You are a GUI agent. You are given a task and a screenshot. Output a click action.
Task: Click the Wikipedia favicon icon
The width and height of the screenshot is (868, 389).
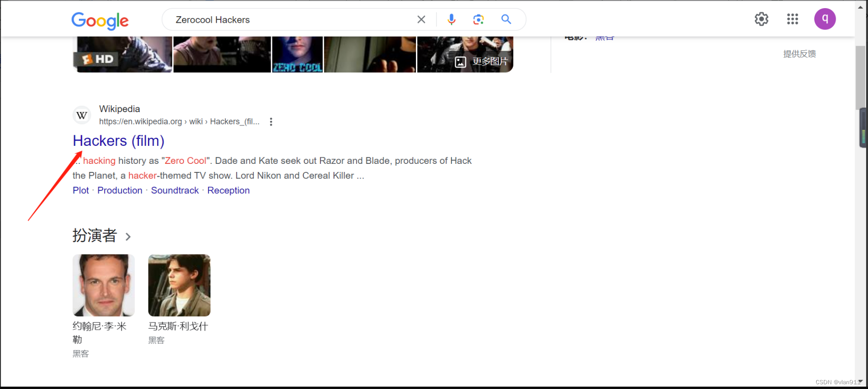[82, 115]
